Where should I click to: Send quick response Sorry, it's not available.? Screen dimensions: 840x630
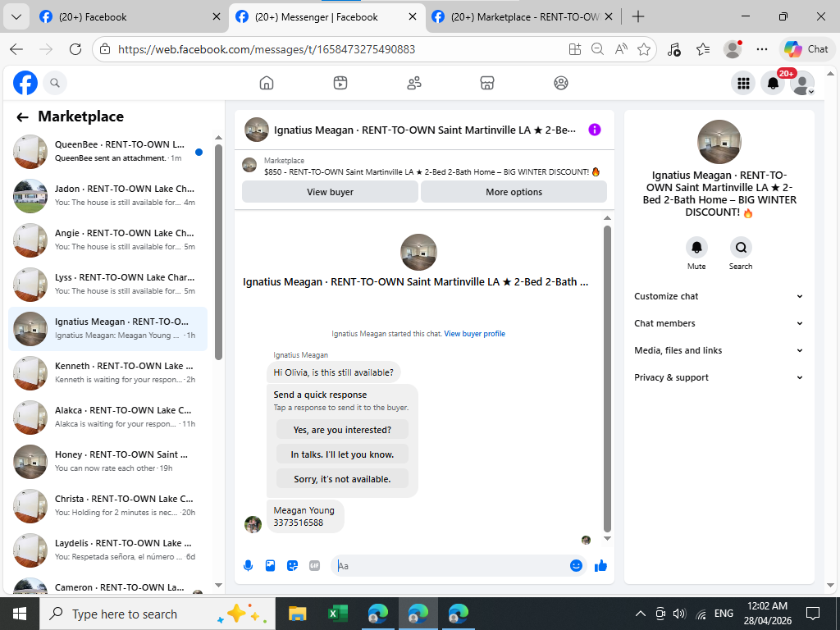(x=342, y=479)
